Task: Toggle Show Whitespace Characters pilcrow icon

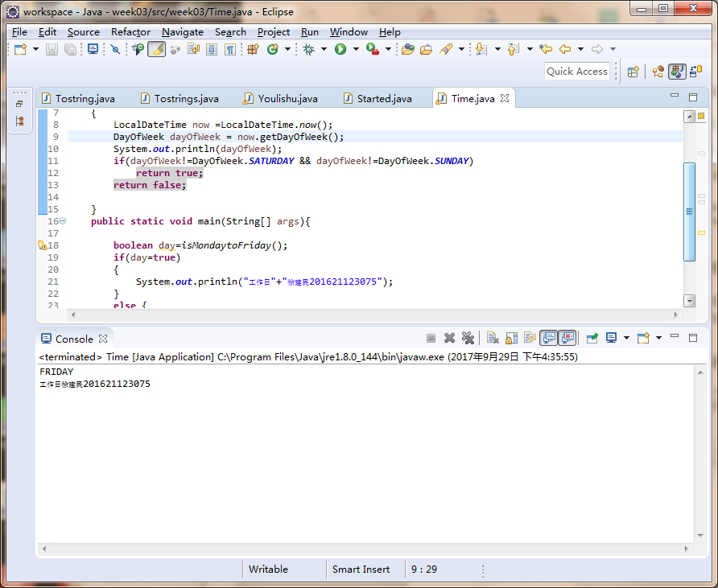Action: tap(230, 49)
